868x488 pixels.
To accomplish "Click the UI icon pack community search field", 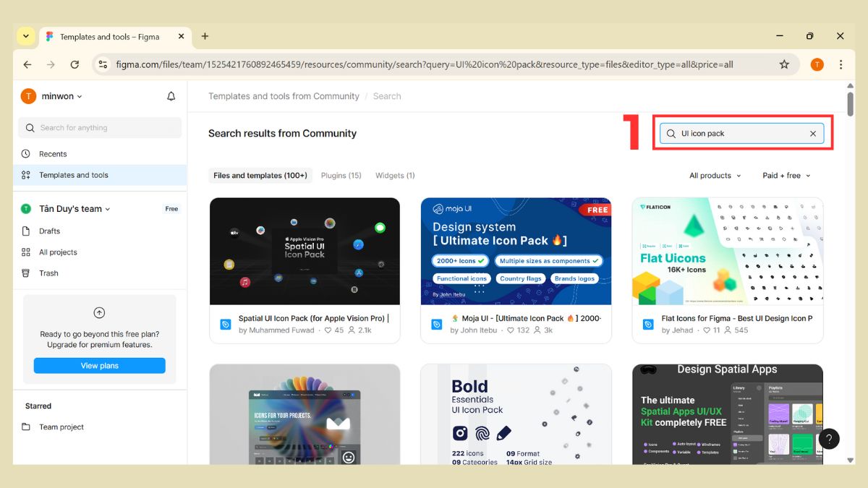I will tap(741, 134).
